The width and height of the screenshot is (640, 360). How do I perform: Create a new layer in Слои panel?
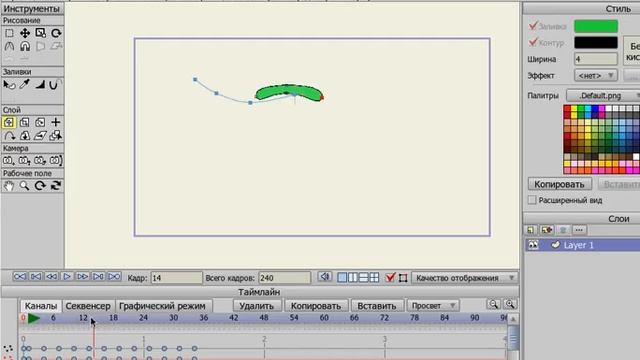[x=531, y=230]
